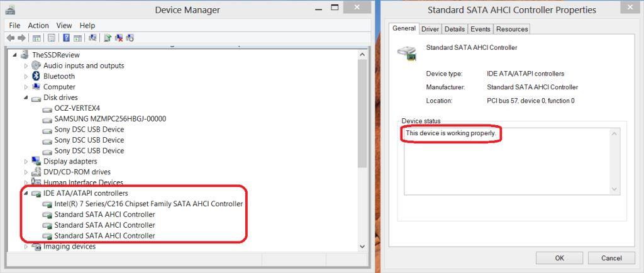Click OK in the Properties dialog
Image resolution: width=644 pixels, height=273 pixels.
(x=559, y=258)
